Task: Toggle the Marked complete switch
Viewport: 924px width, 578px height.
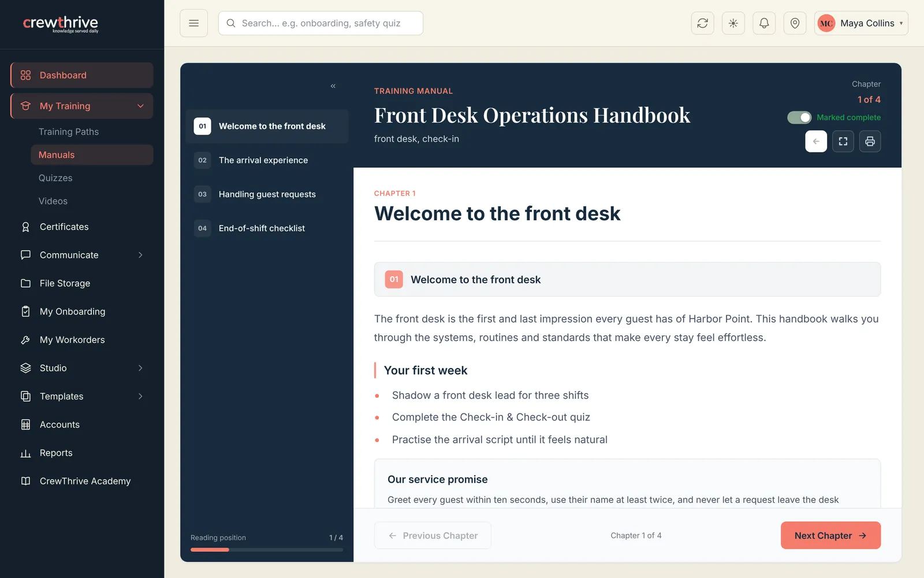Action: 799,117
